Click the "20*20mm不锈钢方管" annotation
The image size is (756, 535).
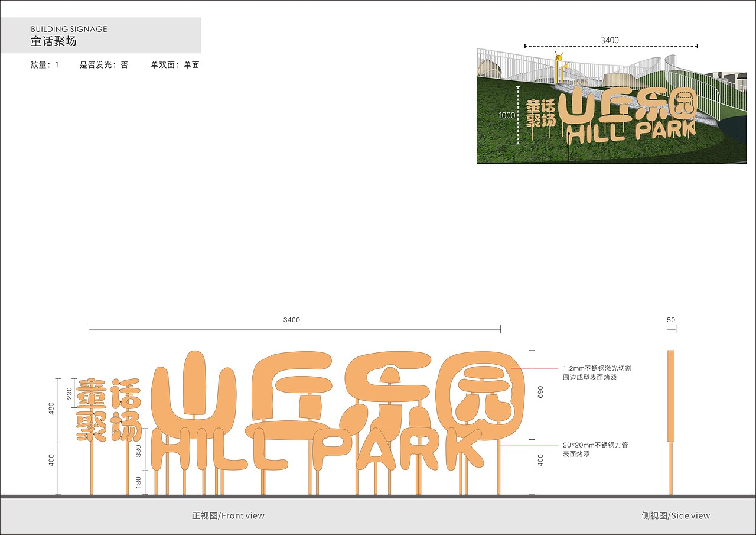(x=595, y=445)
